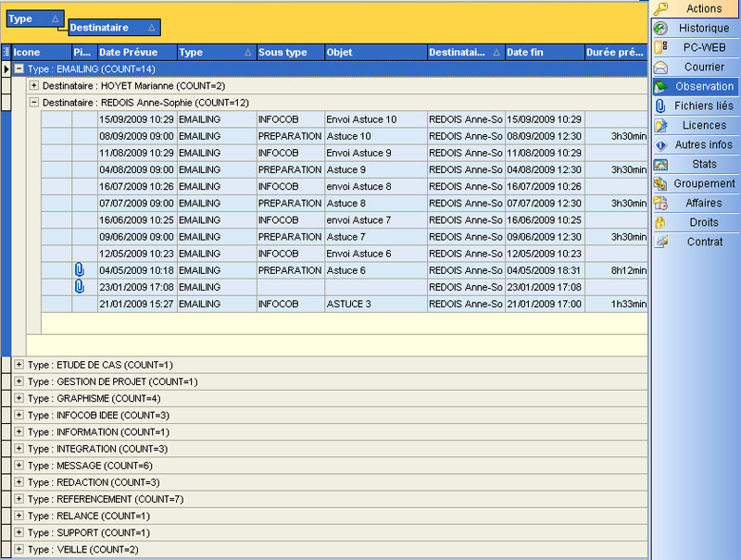Click the Licences sidebar icon
Viewport: 741px width, 560px height.
661,126
